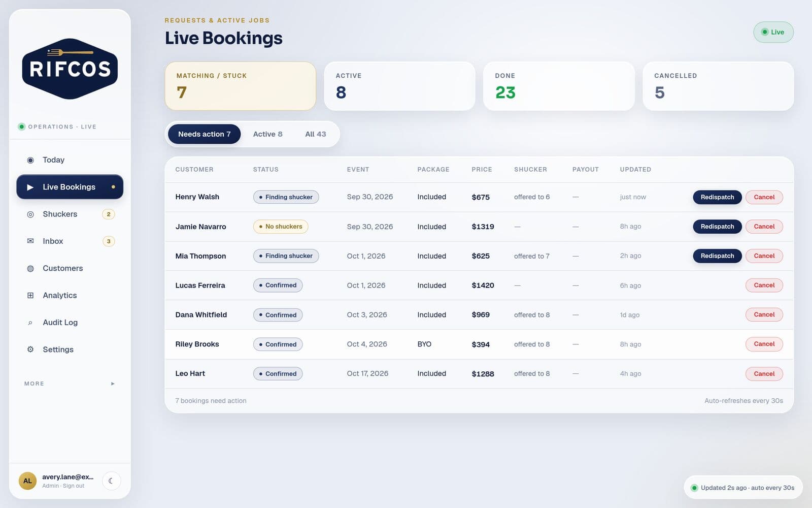Switch to the All 43 tab
This screenshot has width=812, height=508.
pyautogui.click(x=316, y=134)
